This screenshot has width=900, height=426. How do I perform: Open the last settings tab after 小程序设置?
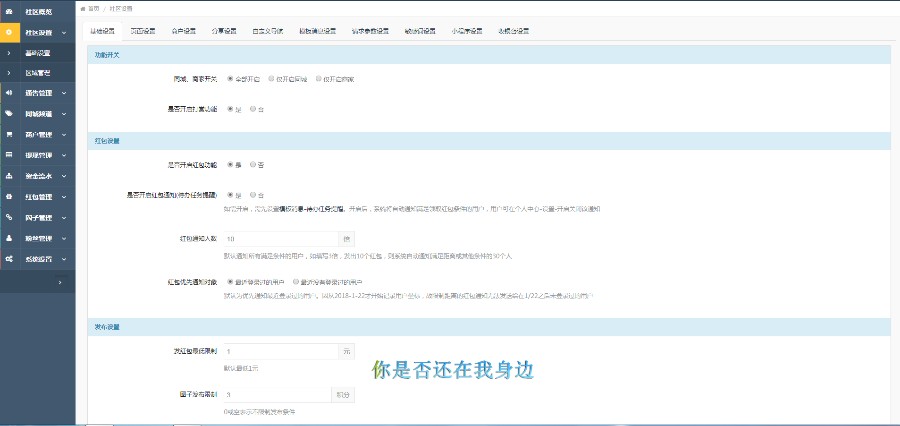[514, 31]
